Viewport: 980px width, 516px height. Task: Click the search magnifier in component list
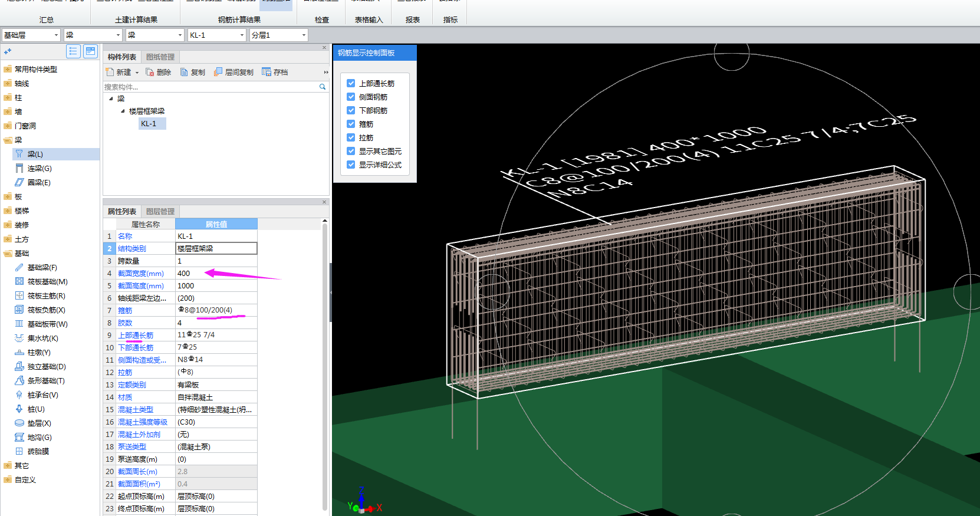(x=323, y=87)
